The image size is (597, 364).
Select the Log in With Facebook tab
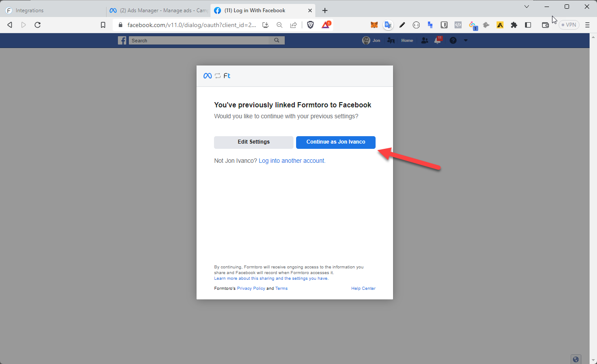[262, 10]
